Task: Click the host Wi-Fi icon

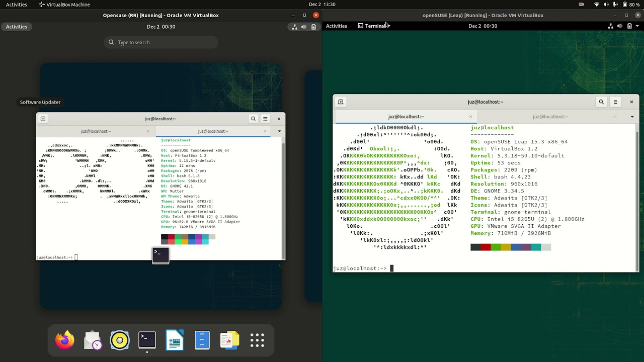Action: 597,5
